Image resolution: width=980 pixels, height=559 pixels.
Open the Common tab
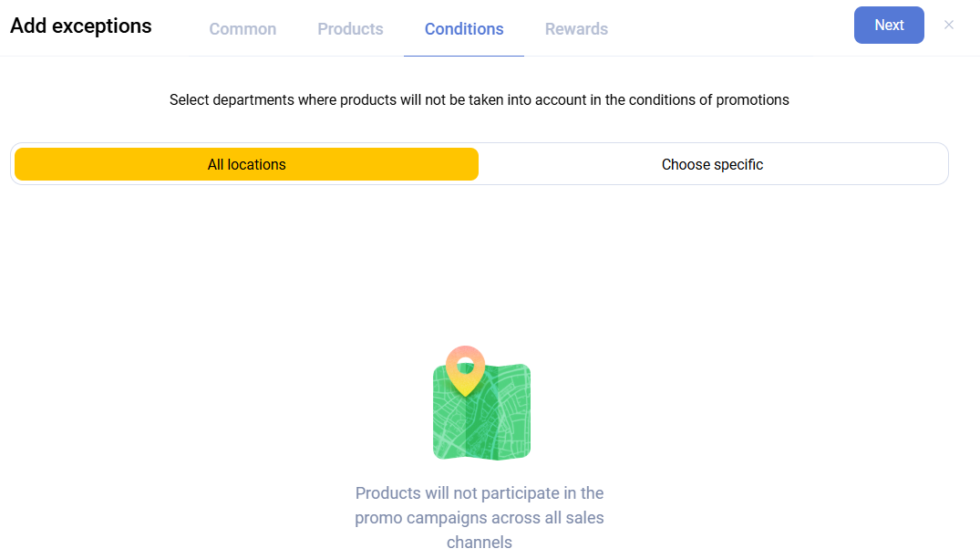tap(242, 29)
